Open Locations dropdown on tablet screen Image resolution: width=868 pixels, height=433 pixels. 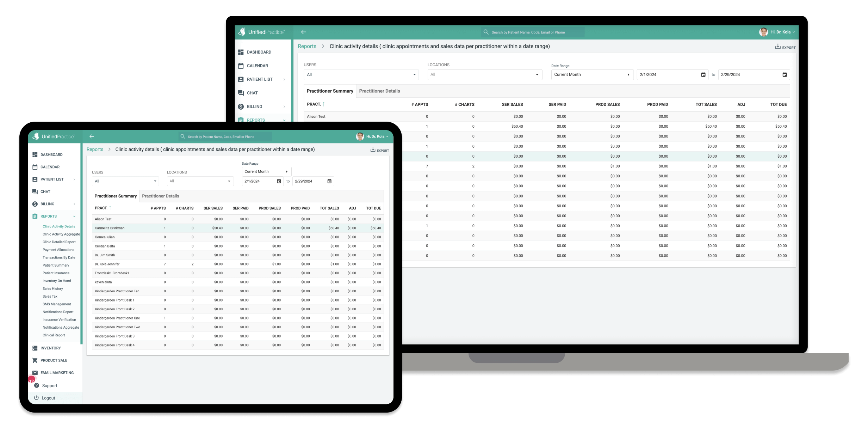coord(200,181)
